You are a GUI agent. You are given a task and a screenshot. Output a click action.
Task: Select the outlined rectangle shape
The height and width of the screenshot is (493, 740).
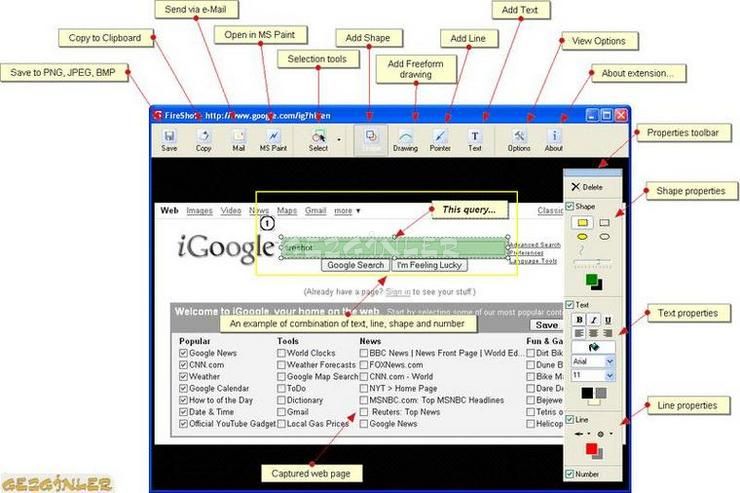coord(604,223)
